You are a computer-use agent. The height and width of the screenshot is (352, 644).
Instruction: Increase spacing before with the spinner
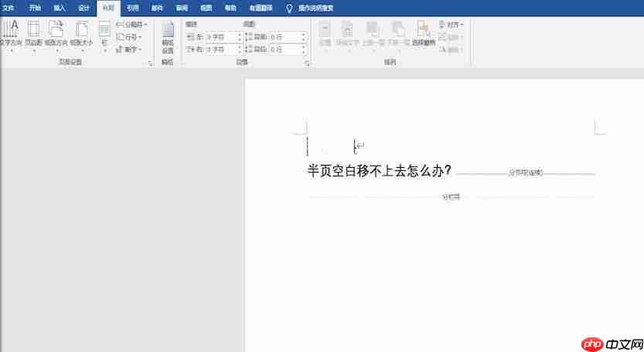[x=304, y=35]
